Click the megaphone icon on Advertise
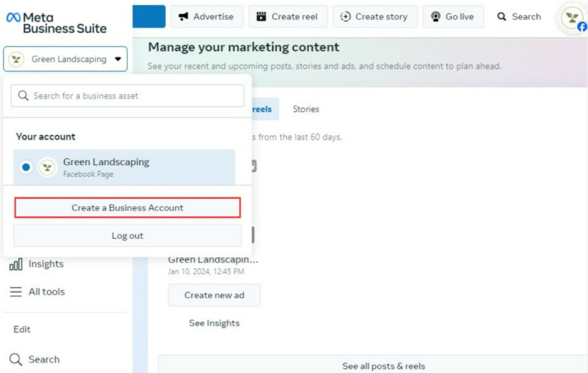 [x=183, y=17]
